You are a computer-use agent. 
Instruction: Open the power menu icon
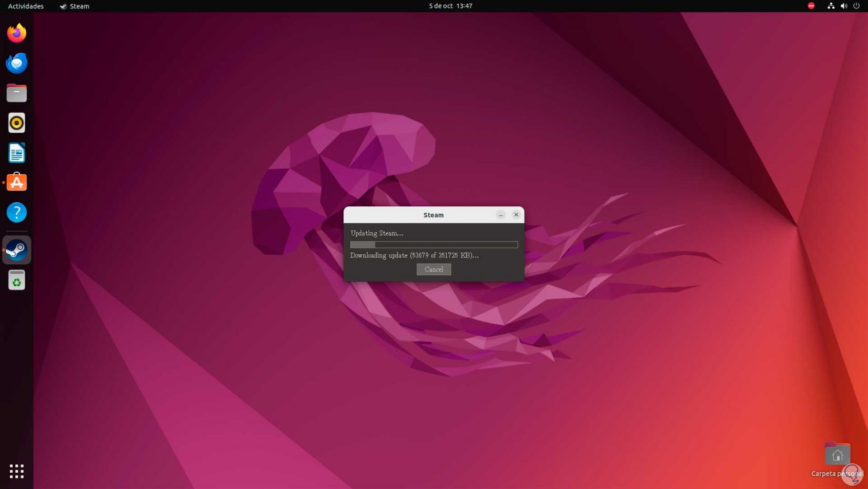856,6
